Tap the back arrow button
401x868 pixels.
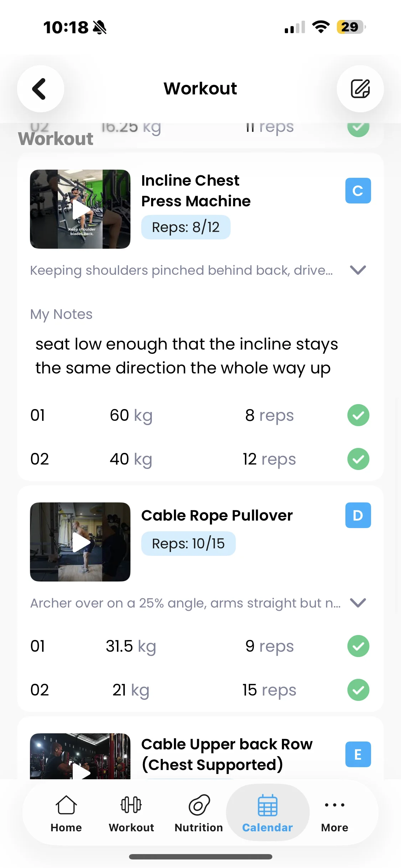[x=40, y=89]
